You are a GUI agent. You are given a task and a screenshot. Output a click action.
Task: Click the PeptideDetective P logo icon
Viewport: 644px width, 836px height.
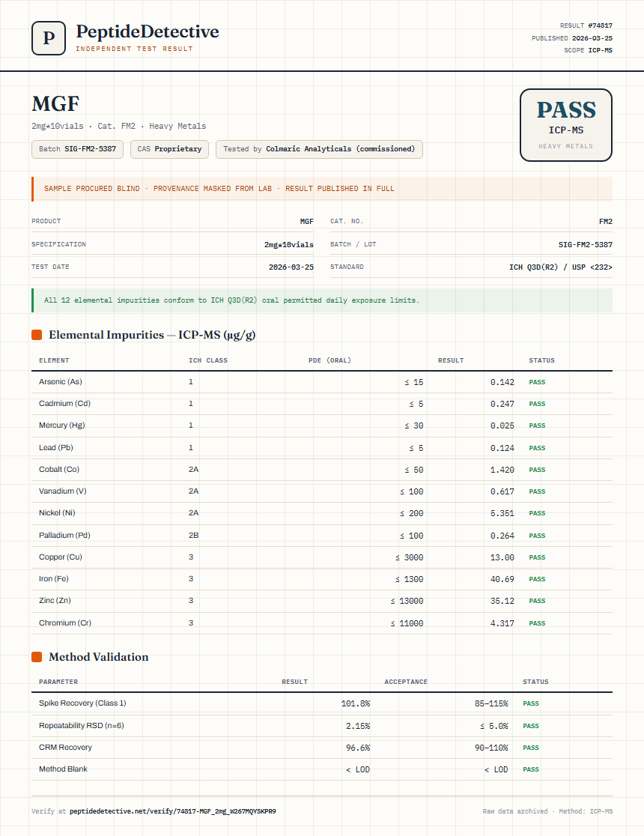coord(49,38)
